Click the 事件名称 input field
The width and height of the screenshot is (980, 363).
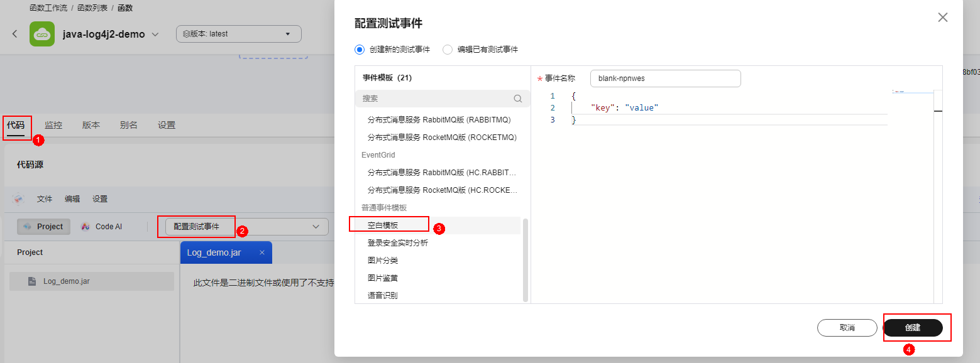pyautogui.click(x=665, y=79)
